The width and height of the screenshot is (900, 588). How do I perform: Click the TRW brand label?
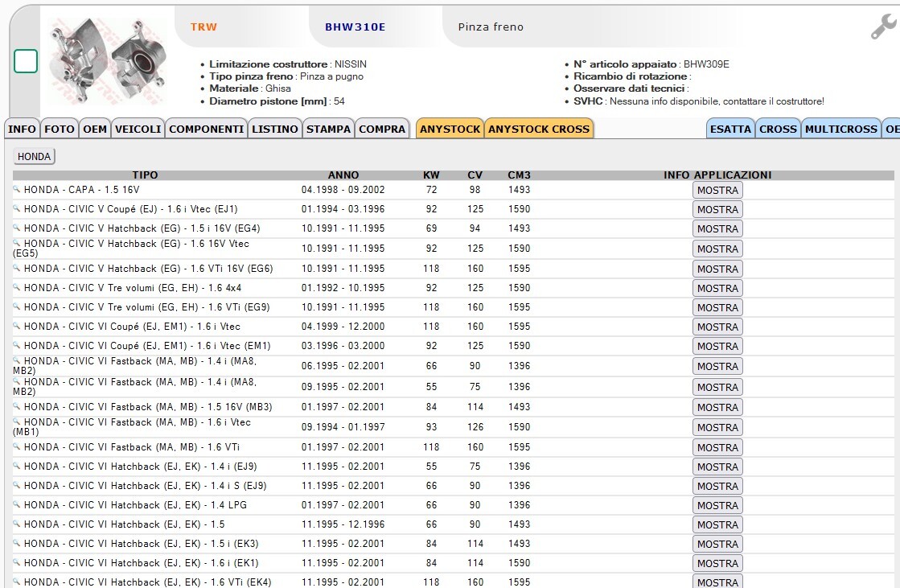point(203,27)
